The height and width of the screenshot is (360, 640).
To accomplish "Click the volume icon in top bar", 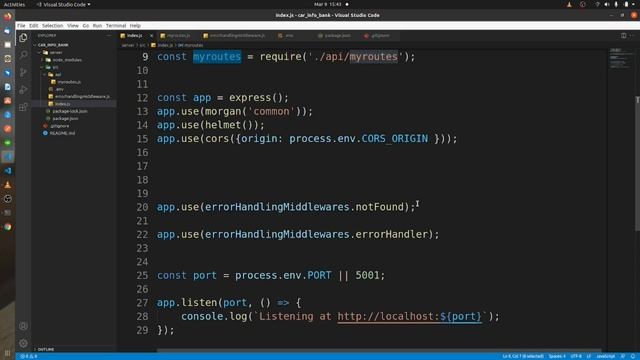I will 607,4.
